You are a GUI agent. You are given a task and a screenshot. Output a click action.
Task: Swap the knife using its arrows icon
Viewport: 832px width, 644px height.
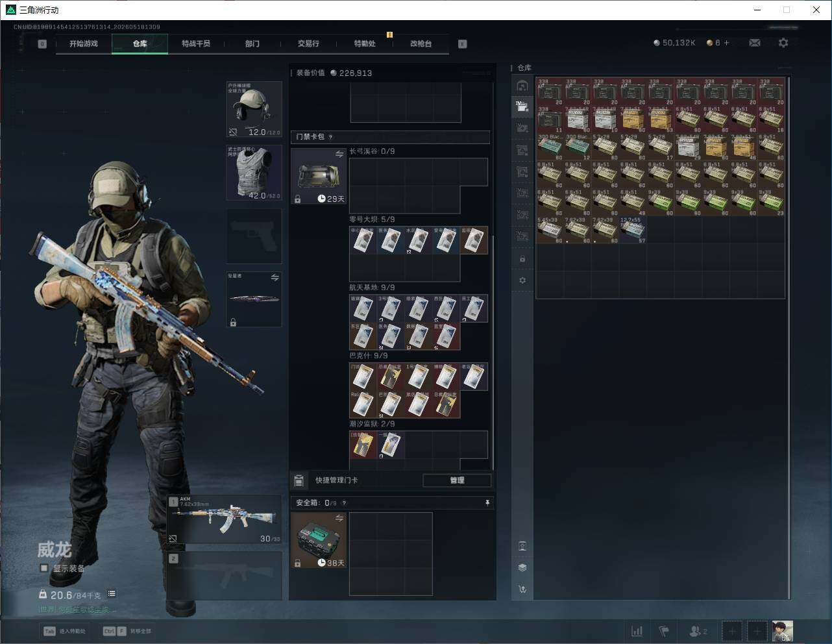(x=275, y=278)
